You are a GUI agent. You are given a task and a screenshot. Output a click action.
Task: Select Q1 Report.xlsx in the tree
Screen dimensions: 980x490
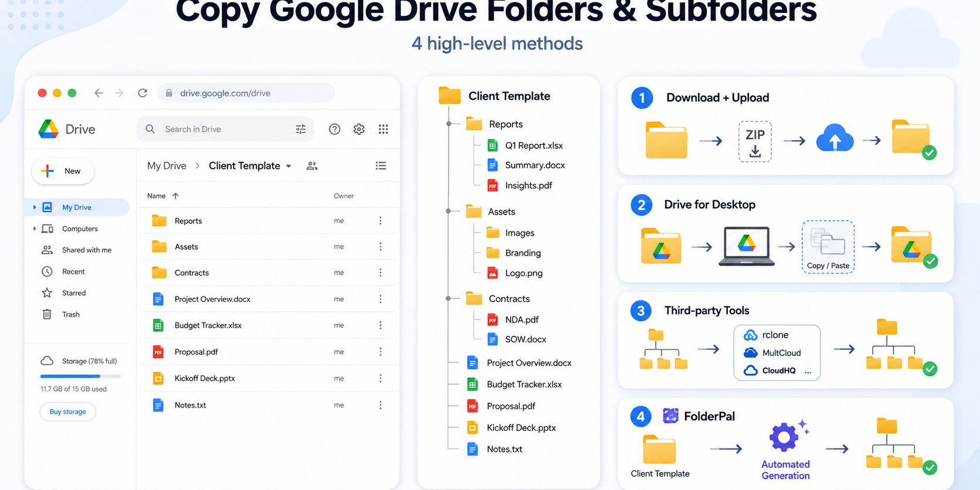pos(525,145)
